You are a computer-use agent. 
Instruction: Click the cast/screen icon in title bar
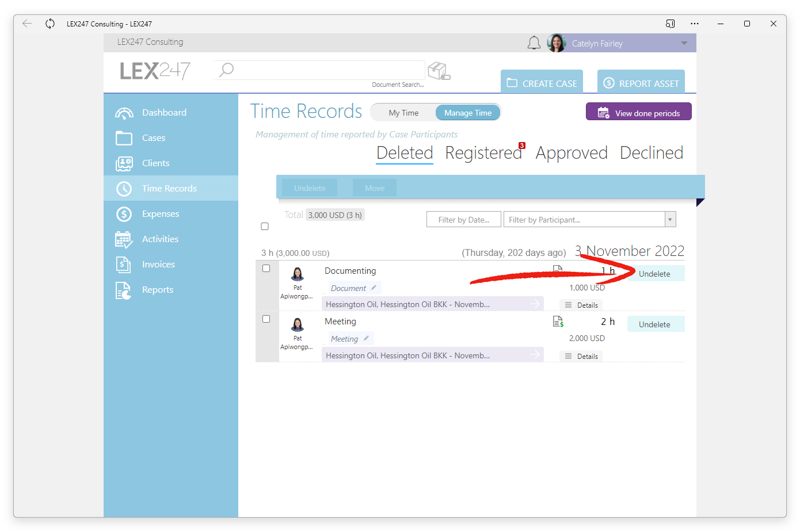pos(670,24)
